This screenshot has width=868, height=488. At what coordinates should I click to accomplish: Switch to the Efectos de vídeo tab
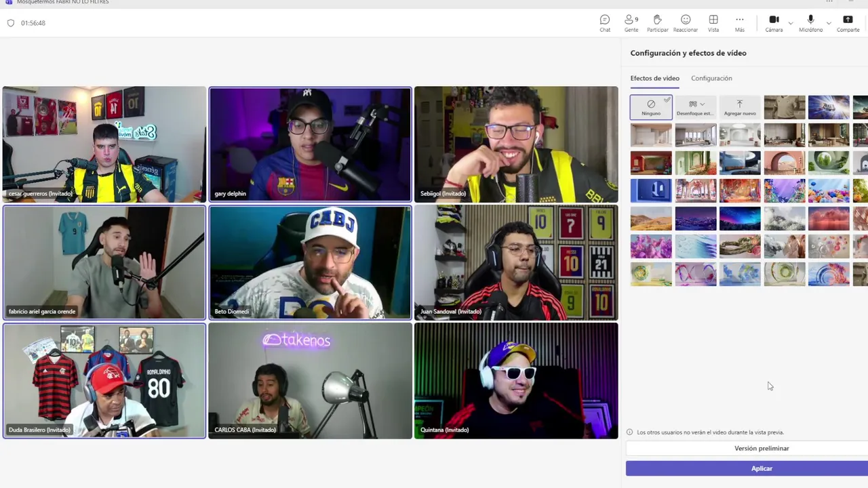pos(654,78)
